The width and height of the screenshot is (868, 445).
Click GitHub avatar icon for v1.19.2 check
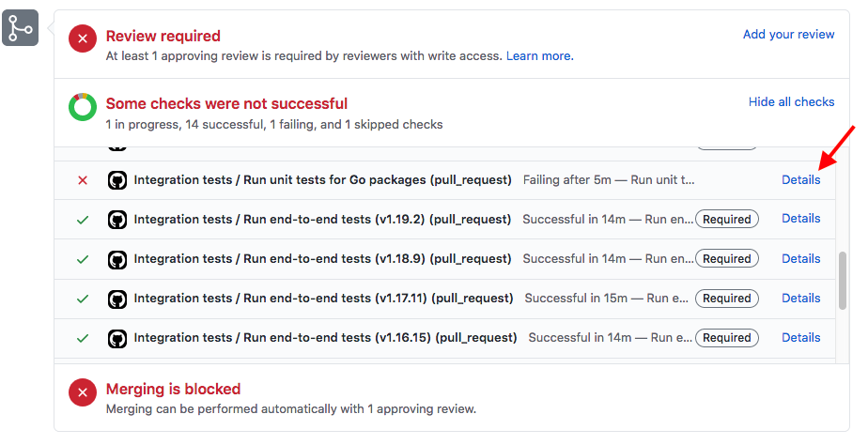point(117,220)
